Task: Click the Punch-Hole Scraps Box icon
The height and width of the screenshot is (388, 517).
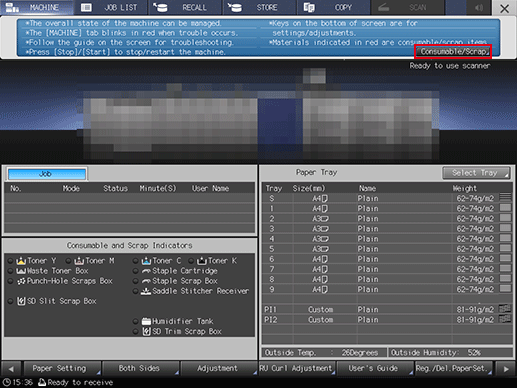Action: (21, 281)
